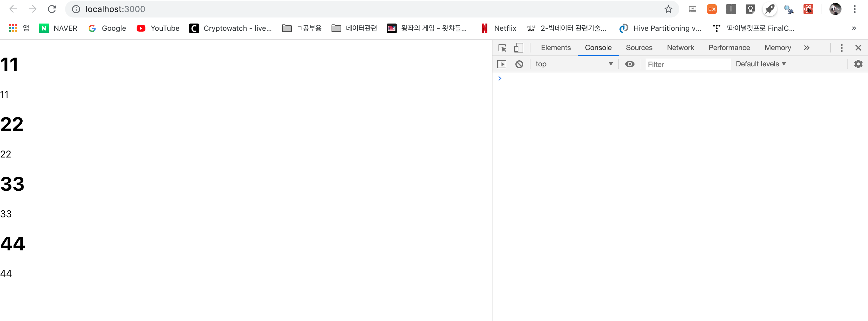
Task: Open the magnifier extension icon
Action: 788,9
